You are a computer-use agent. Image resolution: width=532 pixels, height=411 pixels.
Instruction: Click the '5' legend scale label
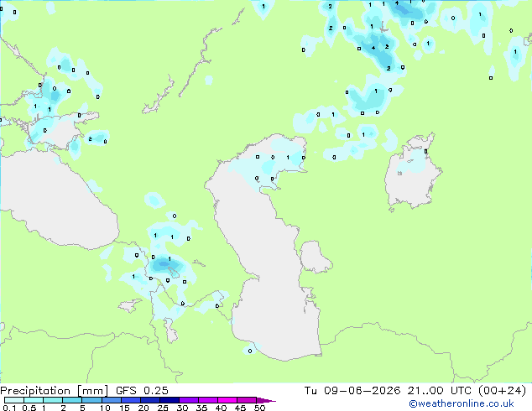click(82, 408)
